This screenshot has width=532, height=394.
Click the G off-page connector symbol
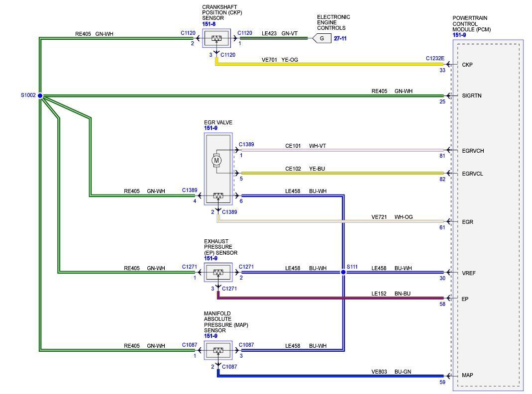point(322,38)
